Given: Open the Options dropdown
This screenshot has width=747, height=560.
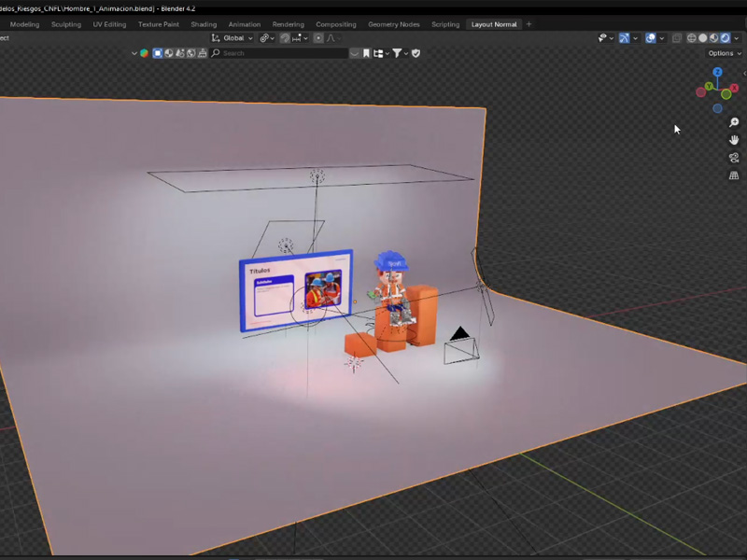Looking at the screenshot, I should 725,53.
